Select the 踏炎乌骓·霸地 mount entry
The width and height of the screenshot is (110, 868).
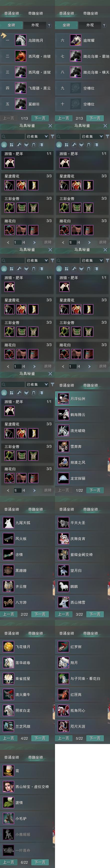[82, 56]
